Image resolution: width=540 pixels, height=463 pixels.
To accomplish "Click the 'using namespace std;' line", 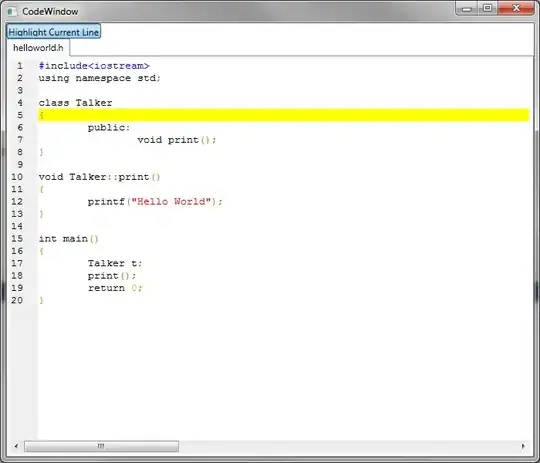I will click(100, 78).
